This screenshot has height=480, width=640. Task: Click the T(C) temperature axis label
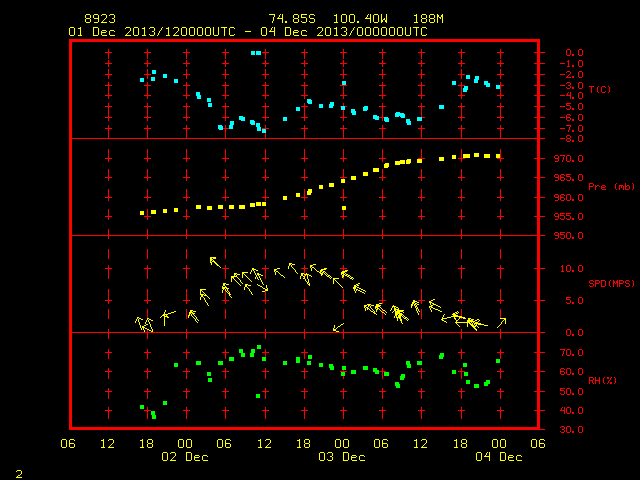click(600, 89)
